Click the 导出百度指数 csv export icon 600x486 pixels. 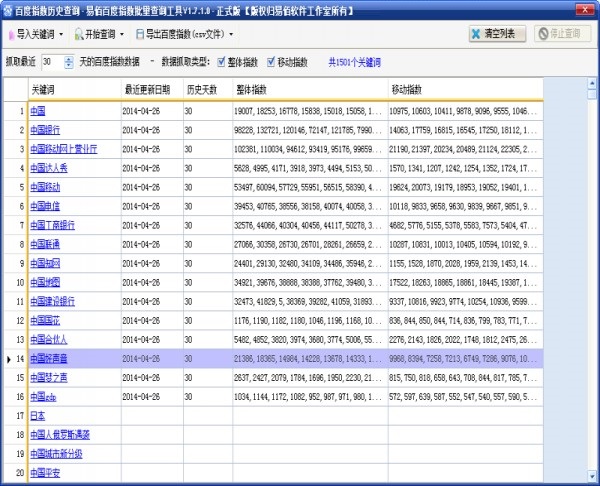[139, 34]
